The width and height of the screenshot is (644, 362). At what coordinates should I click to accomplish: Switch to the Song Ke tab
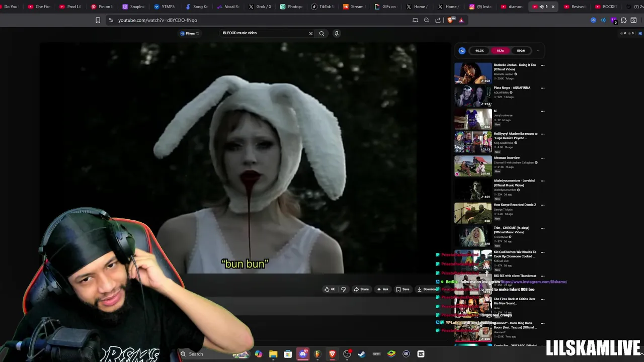coord(197,7)
